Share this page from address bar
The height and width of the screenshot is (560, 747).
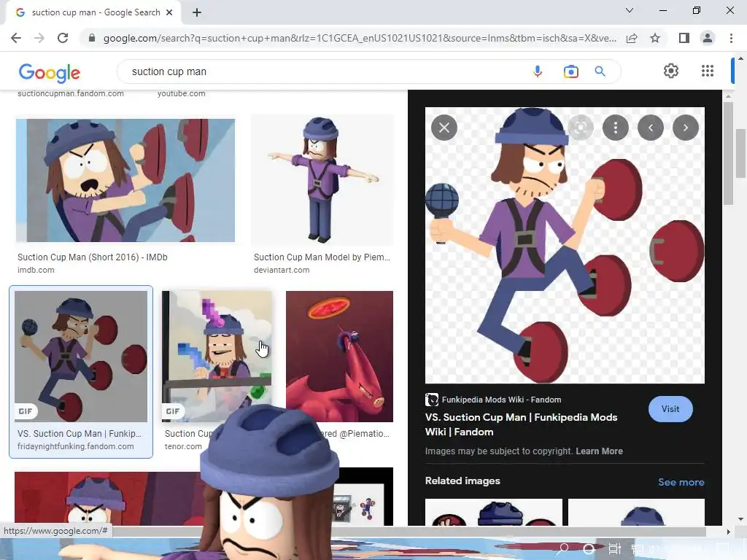632,38
